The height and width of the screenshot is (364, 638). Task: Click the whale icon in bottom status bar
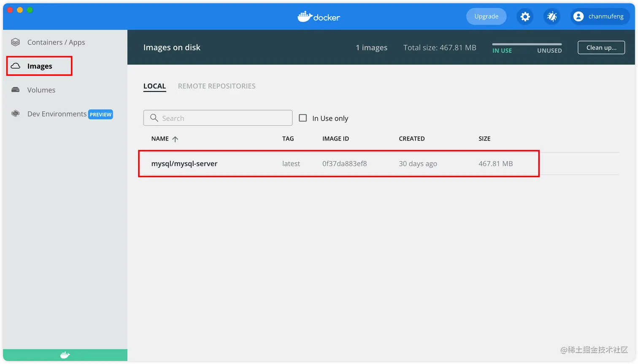click(x=65, y=355)
